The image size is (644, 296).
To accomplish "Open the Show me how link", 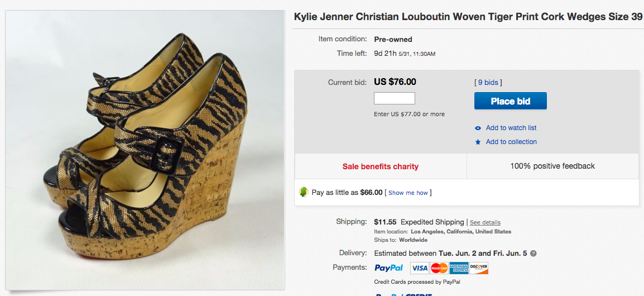I will pos(408,193).
